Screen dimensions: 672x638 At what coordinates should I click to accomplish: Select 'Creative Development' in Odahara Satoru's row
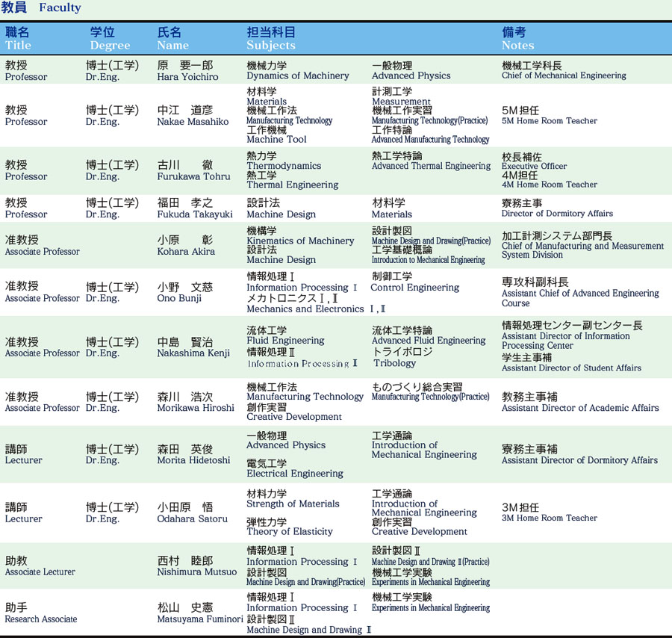pyautogui.click(x=419, y=531)
